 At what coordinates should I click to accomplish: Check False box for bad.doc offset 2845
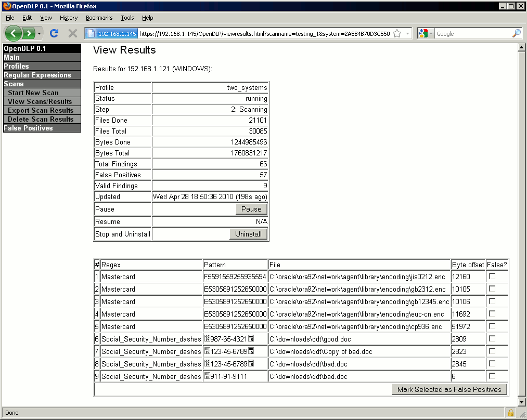coord(492,363)
